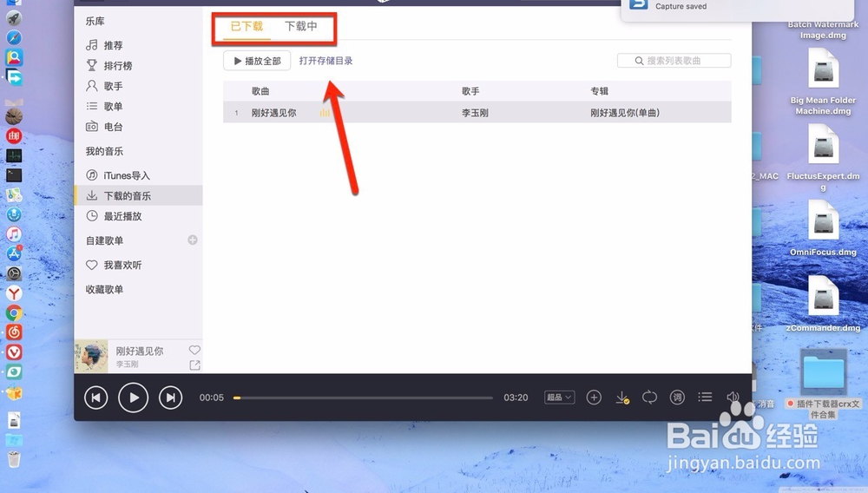This screenshot has height=493, width=868.
Task: Open Safari from the Dock
Action: pyautogui.click(x=14, y=37)
